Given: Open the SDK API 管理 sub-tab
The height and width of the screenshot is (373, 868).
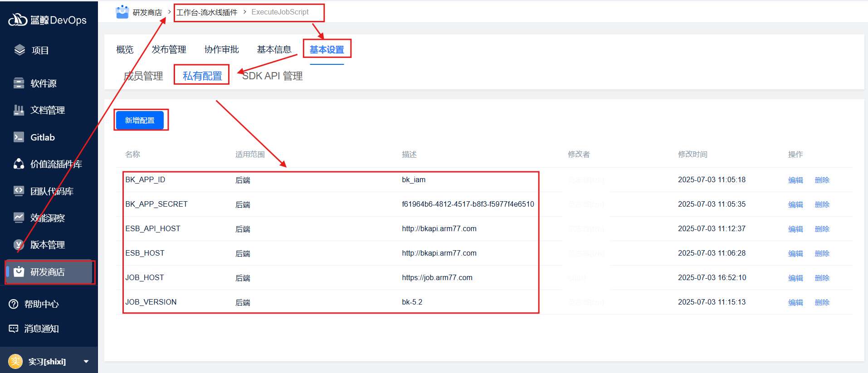Looking at the screenshot, I should [x=272, y=76].
